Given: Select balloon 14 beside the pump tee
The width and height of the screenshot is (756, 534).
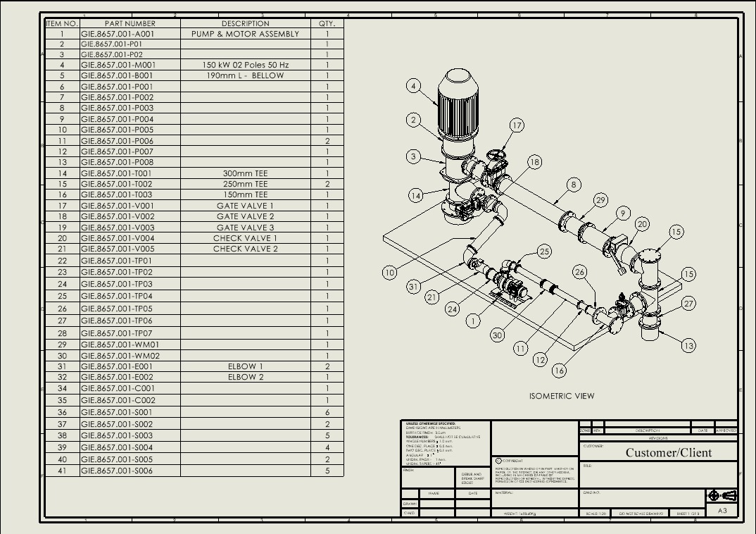Looking at the screenshot, I should 416,195.
